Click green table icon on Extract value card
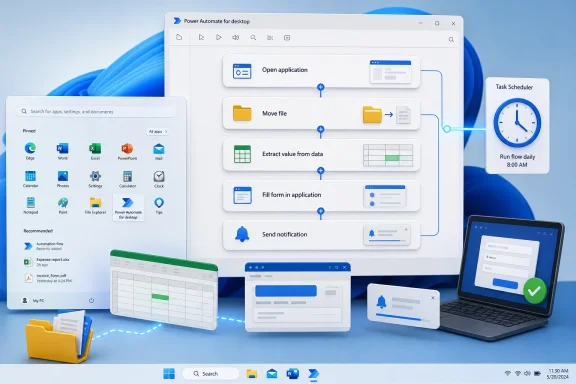Screen dimensions: 576x384 coord(242,154)
